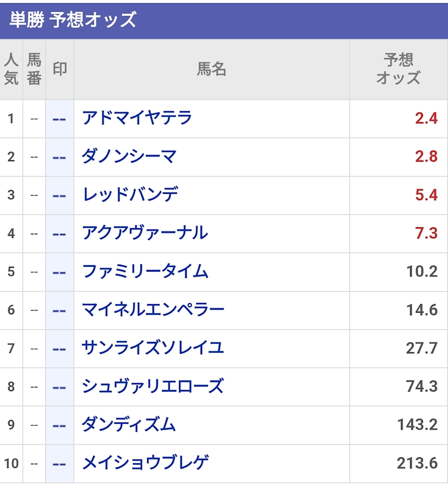This screenshot has width=448, height=484.
Task: Click the 予想オッズ column header
Action: click(398, 69)
